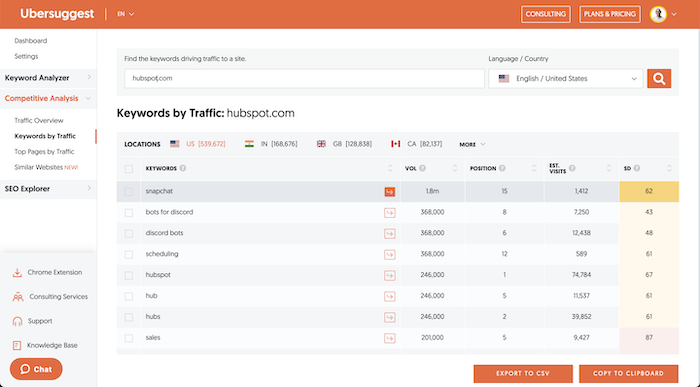This screenshot has width=700, height=387.
Task: Open the EN language dropdown
Action: click(x=125, y=14)
